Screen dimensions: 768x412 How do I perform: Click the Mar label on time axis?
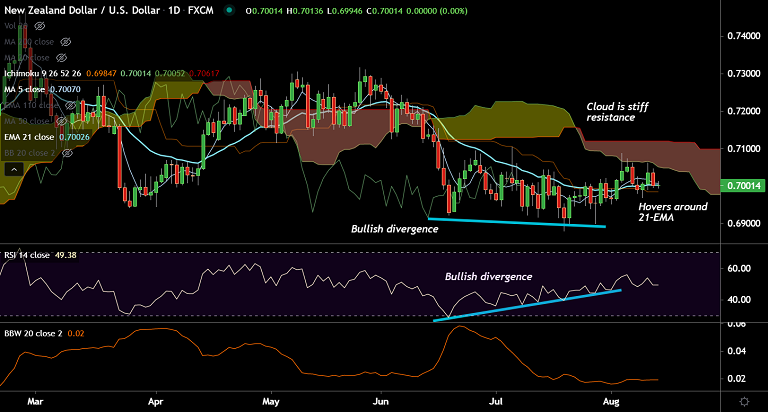(x=35, y=402)
